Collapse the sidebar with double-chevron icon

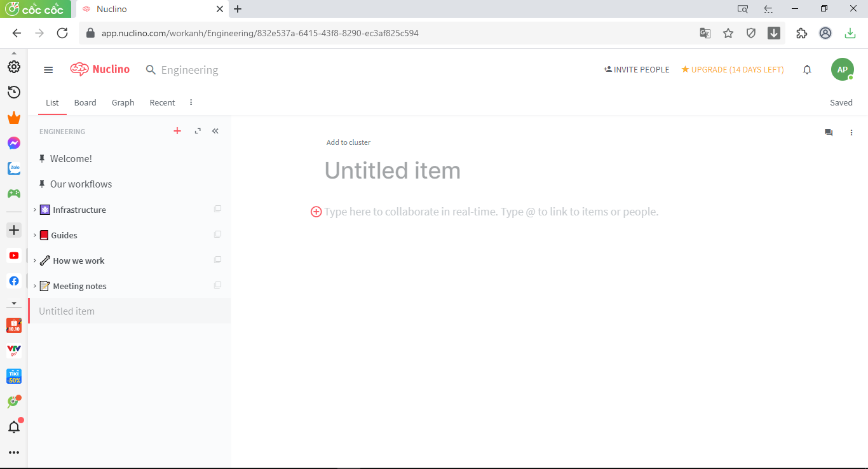pos(215,131)
